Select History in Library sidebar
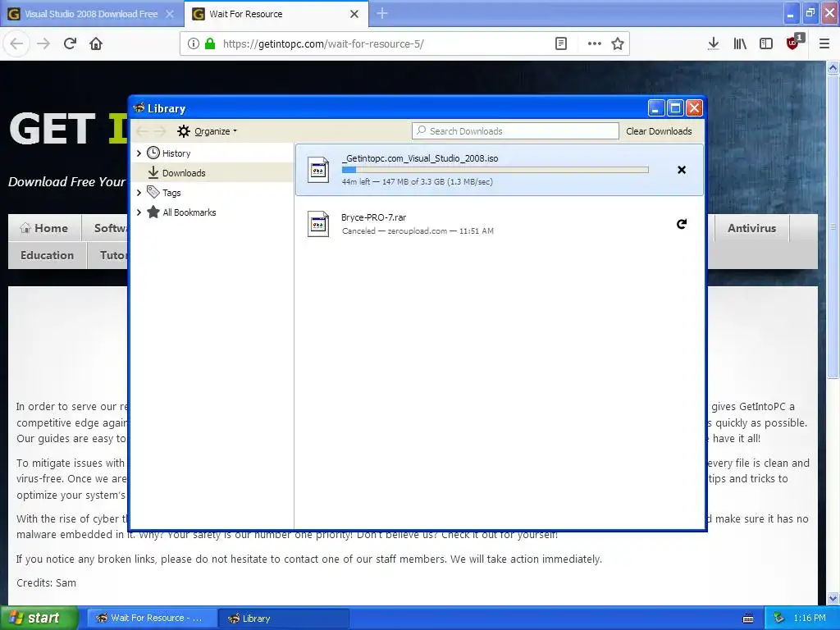The height and width of the screenshot is (630, 840). point(176,153)
